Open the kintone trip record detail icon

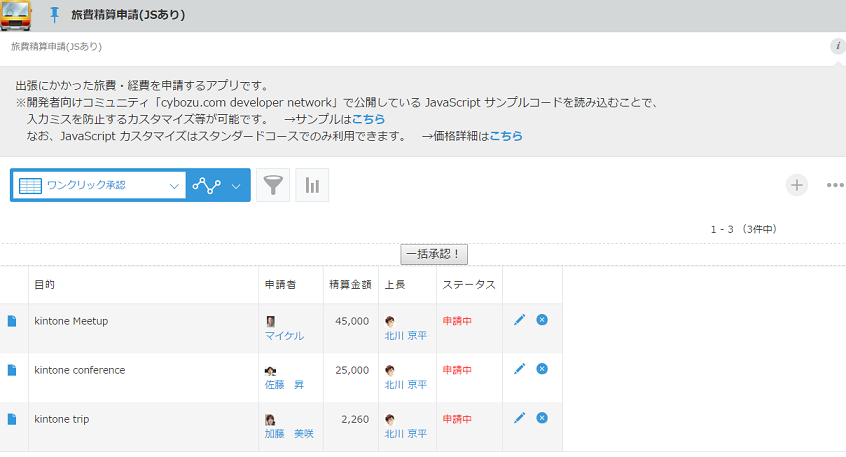12,419
